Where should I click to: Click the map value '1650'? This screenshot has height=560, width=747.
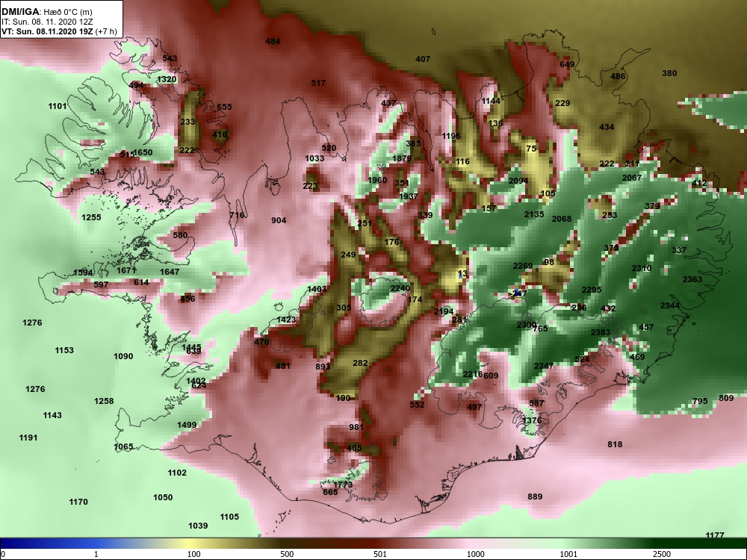pos(143,153)
